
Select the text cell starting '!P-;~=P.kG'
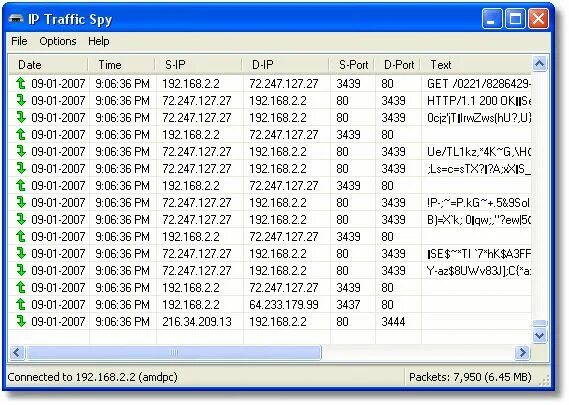pyautogui.click(x=476, y=202)
